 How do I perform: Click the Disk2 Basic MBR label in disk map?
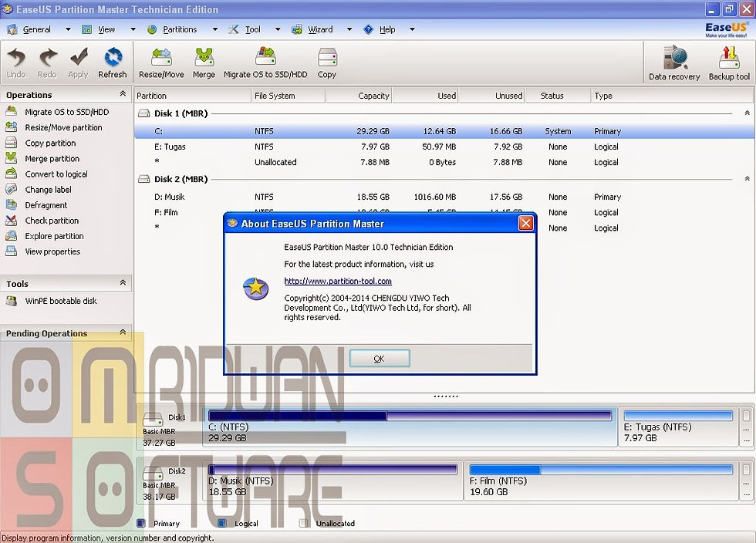coord(164,483)
